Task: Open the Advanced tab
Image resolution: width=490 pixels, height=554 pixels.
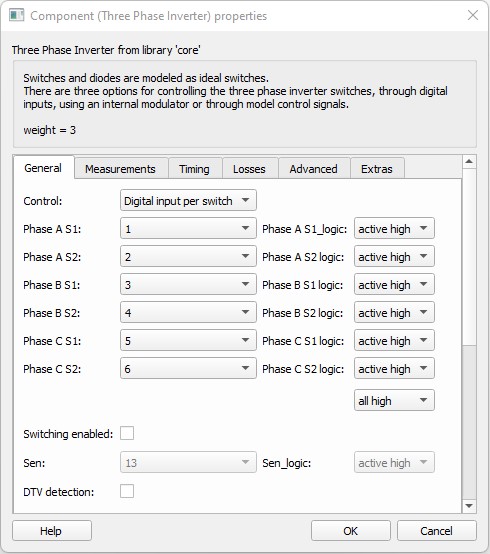Action: pyautogui.click(x=314, y=169)
